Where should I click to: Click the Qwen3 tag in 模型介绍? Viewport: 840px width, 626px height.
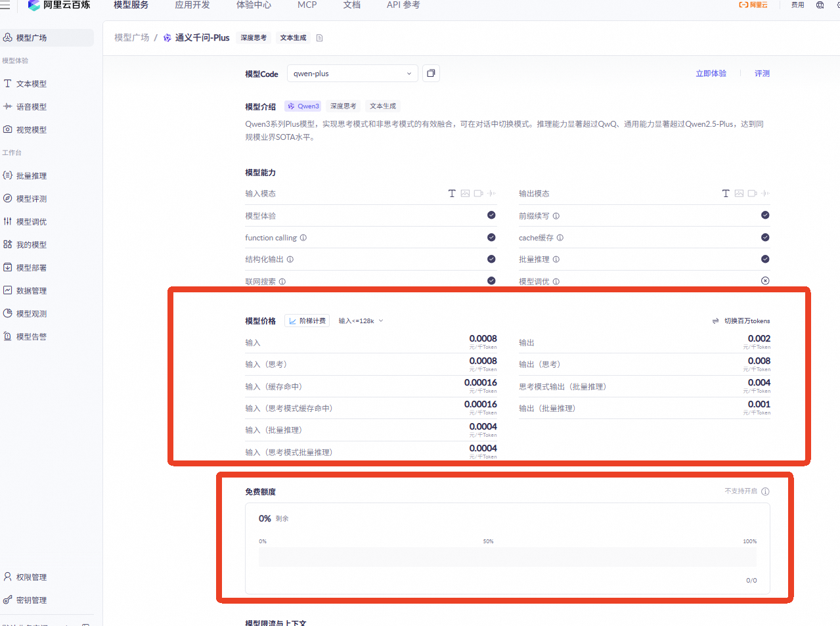point(303,106)
